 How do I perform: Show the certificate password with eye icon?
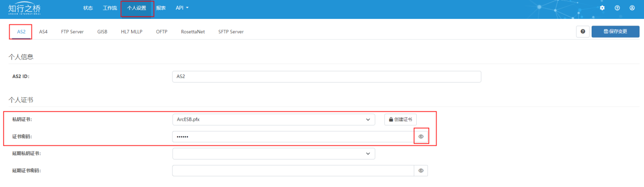coord(421,137)
